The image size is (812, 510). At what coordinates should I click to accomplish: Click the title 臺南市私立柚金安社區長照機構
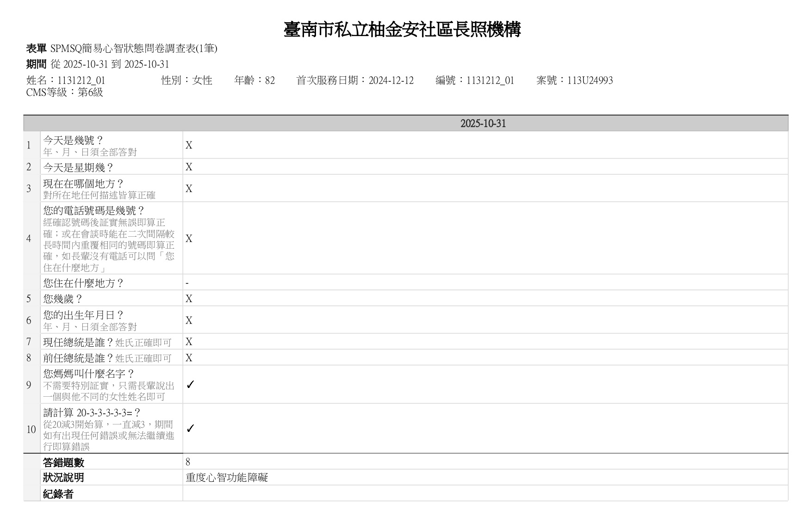(x=402, y=30)
